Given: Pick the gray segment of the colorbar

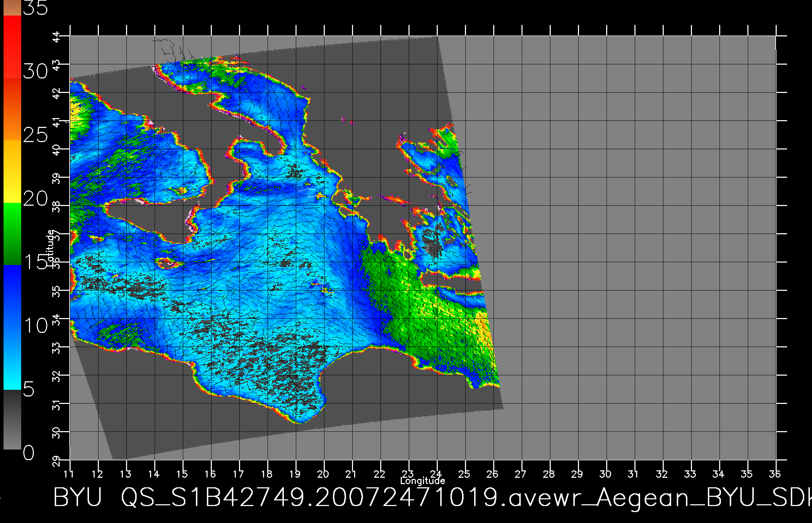Looking at the screenshot, I should [x=12, y=419].
